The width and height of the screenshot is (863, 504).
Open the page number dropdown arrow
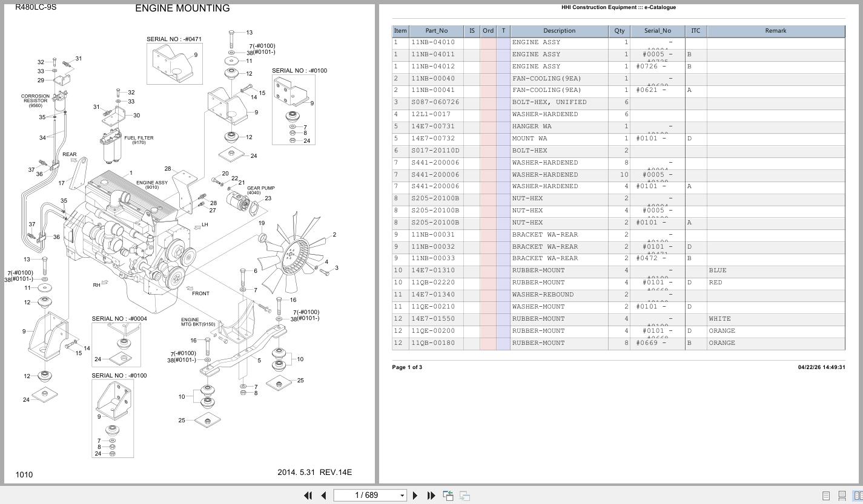tap(402, 496)
